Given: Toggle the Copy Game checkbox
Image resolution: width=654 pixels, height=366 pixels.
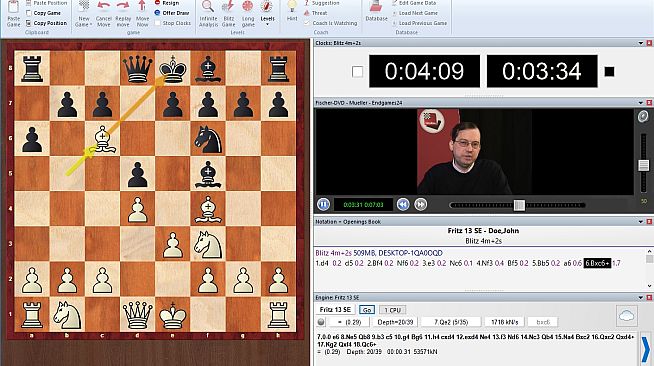Looking at the screenshot, I should (x=29, y=13).
